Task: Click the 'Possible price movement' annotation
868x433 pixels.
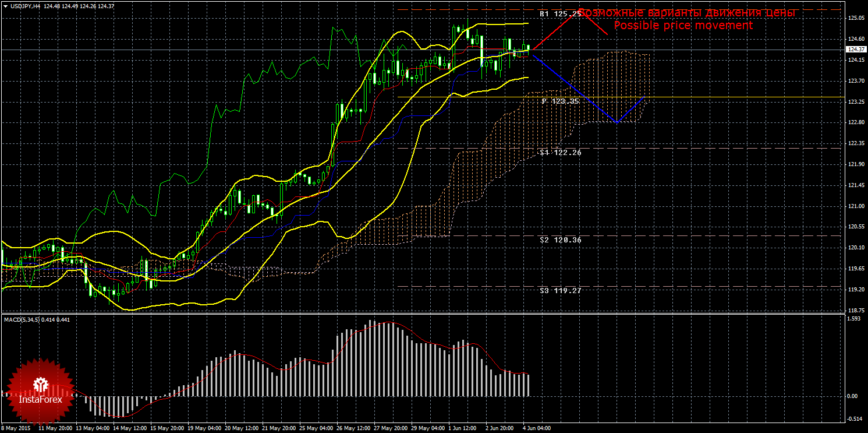Action: (x=683, y=26)
